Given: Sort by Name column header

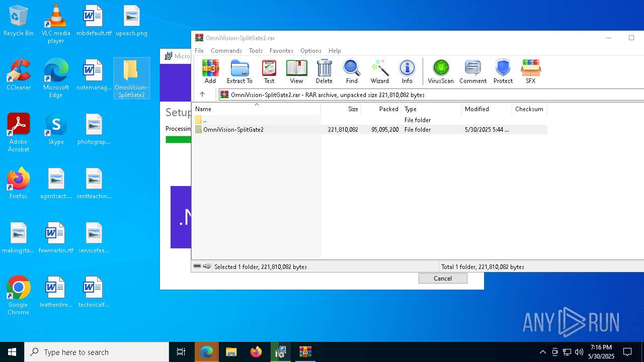Looking at the screenshot, I should [x=256, y=109].
